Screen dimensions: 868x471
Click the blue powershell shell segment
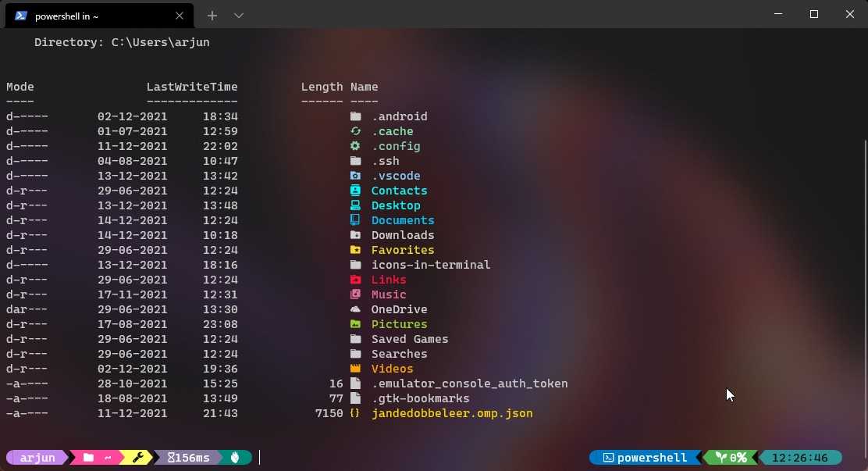coord(645,457)
